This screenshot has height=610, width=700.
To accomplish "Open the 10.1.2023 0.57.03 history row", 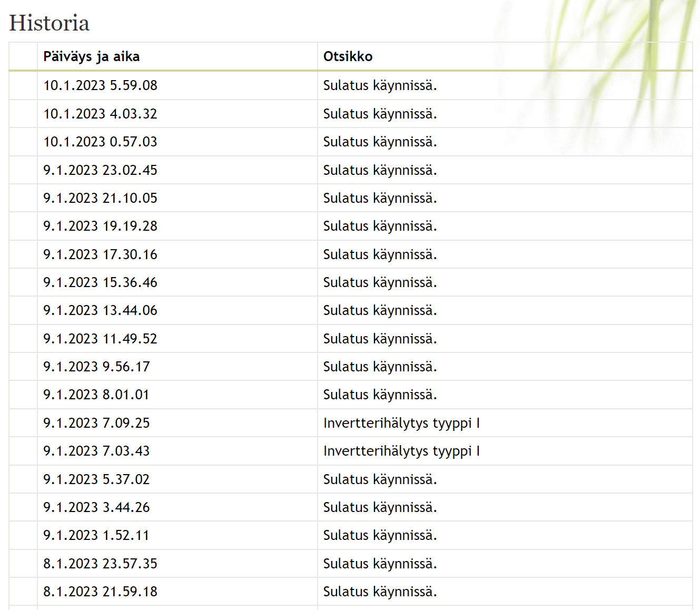I will [100, 142].
